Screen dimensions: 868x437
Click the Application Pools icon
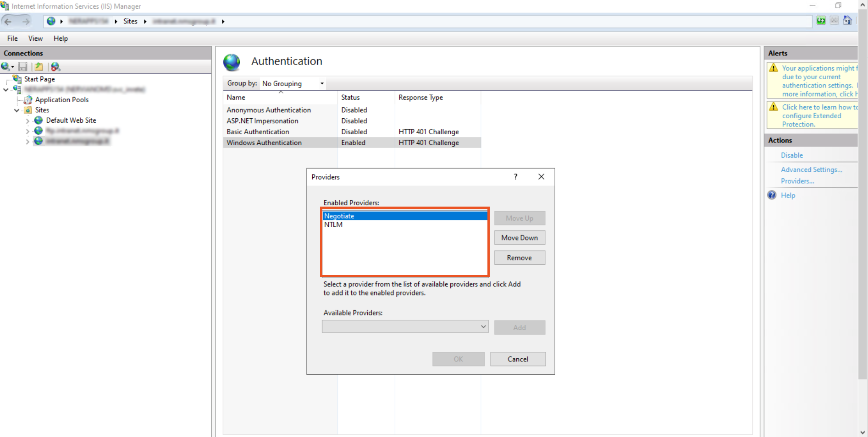click(28, 99)
